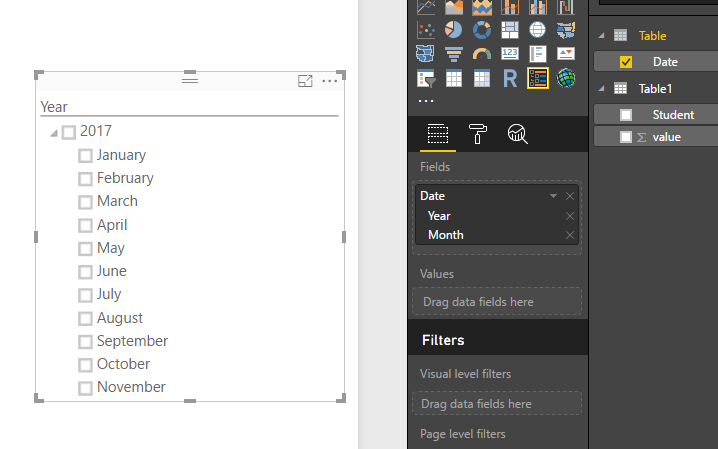This screenshot has height=449, width=718.
Task: Check the January checkbox
Action: (85, 156)
